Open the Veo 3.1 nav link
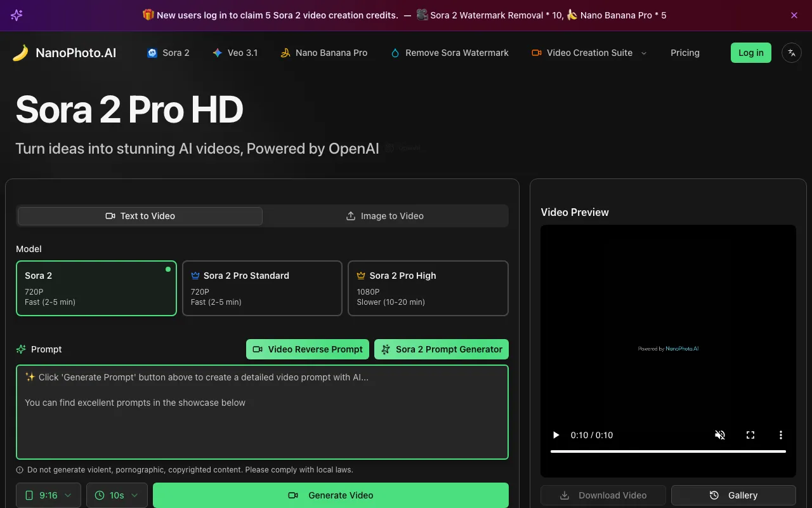Screen dimensions: 812x508 (x=235, y=53)
